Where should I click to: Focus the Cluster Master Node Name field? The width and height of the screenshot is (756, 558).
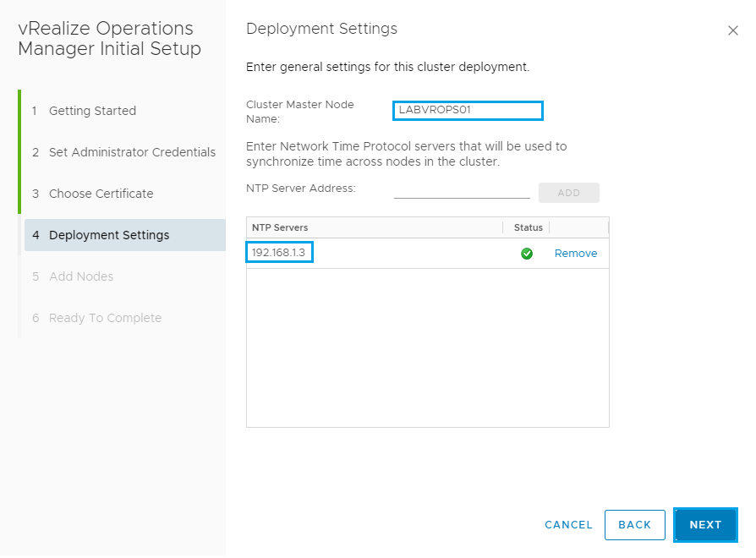pyautogui.click(x=468, y=110)
